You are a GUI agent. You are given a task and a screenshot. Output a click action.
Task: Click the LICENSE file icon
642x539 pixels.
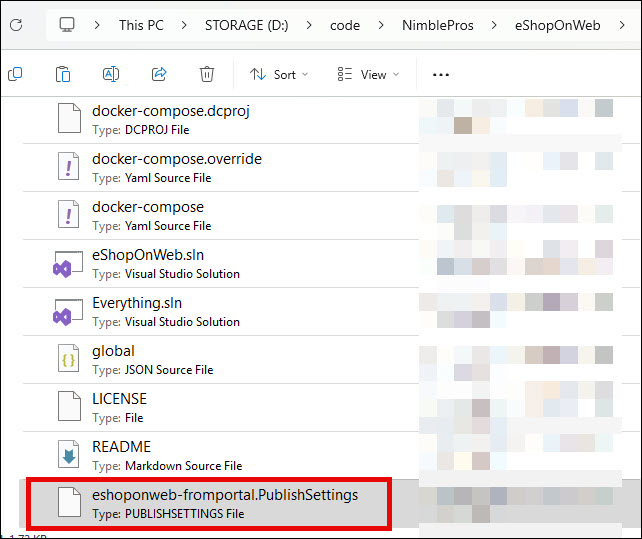(x=69, y=406)
